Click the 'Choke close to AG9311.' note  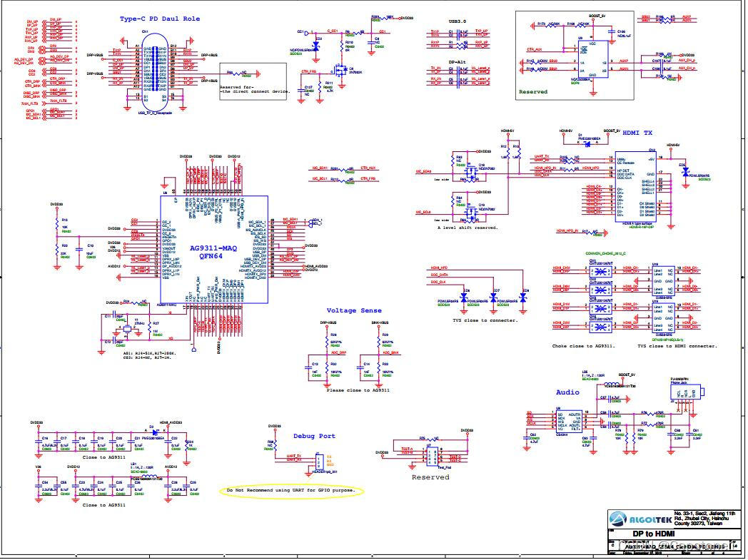click(x=583, y=346)
